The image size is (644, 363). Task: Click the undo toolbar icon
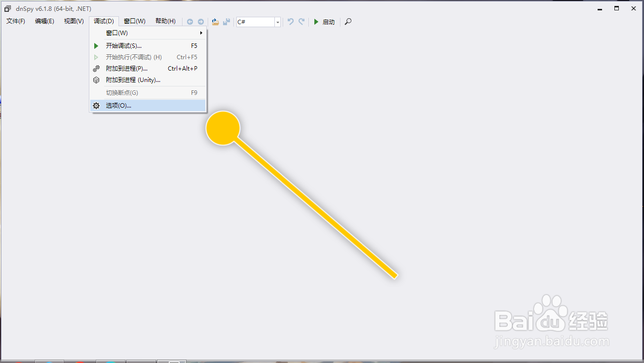[x=291, y=22]
